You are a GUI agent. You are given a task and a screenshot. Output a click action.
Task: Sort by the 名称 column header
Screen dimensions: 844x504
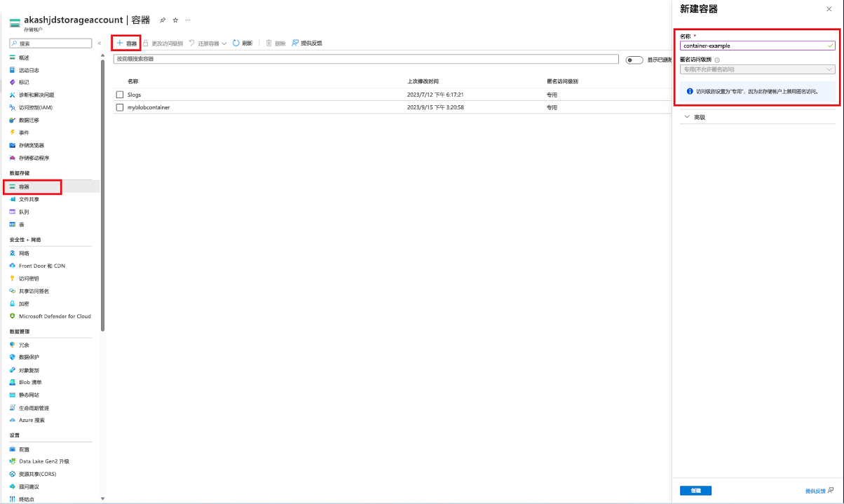click(x=132, y=81)
